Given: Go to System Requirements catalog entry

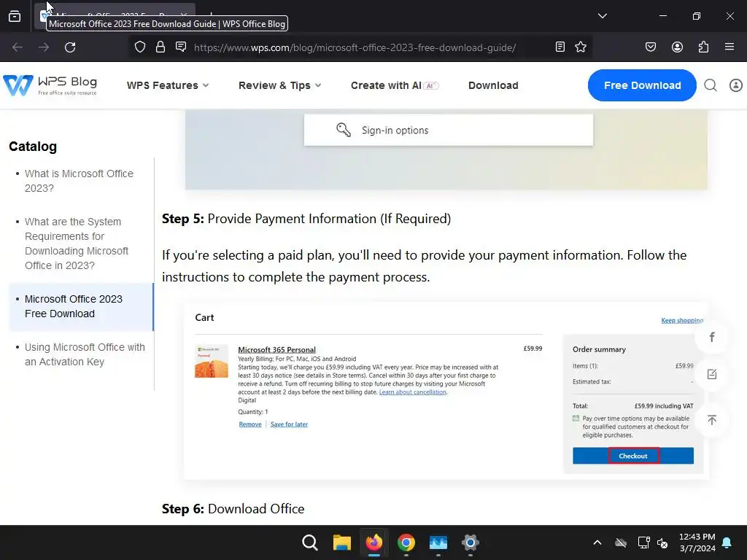Looking at the screenshot, I should pos(77,244).
